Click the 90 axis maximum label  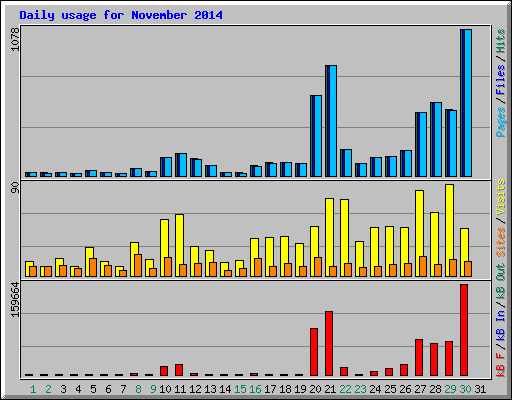(15, 188)
